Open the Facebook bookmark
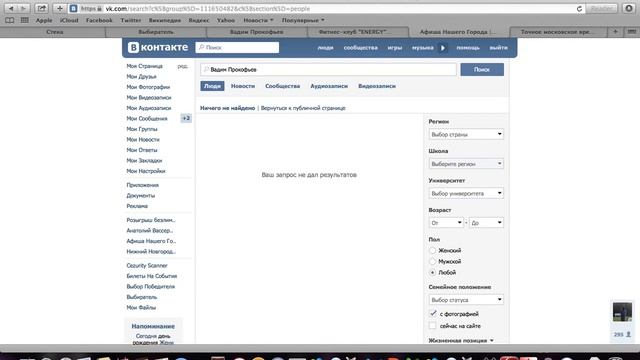Image resolution: width=640 pixels, height=360 pixels. coord(99,20)
